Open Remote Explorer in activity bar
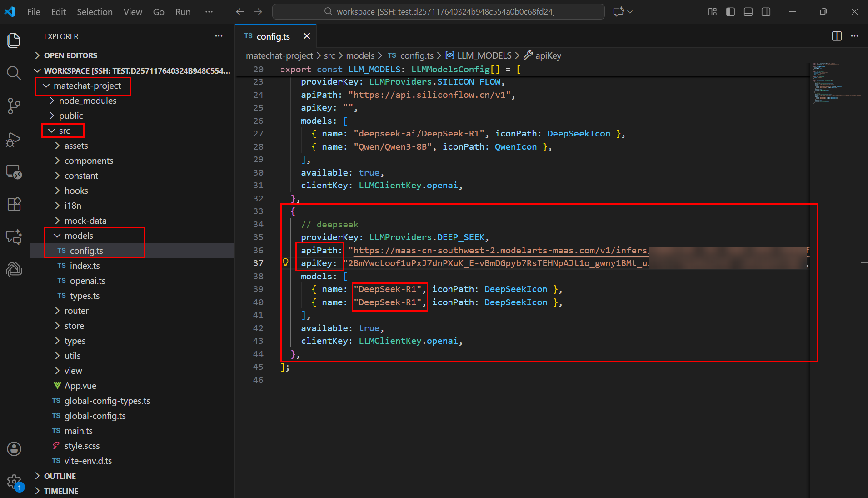The width and height of the screenshot is (868, 498). (14, 172)
